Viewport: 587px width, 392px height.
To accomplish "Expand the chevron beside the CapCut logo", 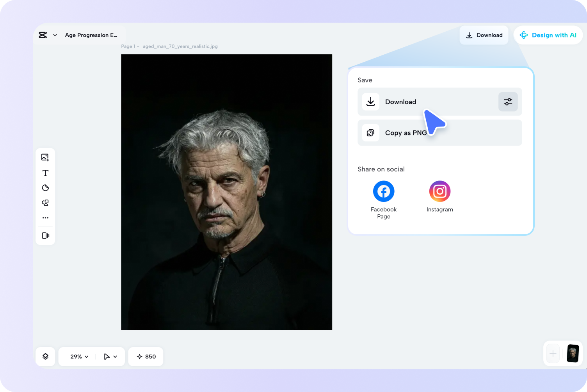I will tap(55, 35).
